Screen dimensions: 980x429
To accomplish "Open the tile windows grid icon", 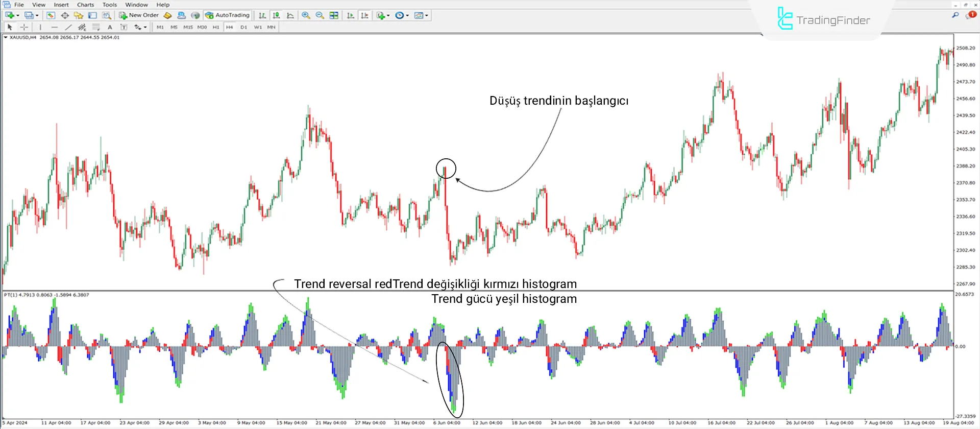I will [334, 15].
